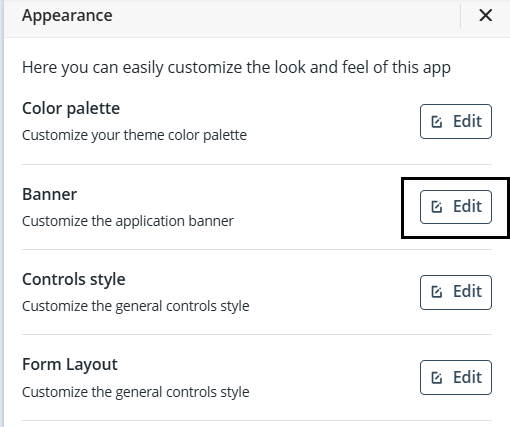Viewport: 510px width, 427px height.
Task: Click the pencil icon in Banner's Edit button
Action: 437,207
